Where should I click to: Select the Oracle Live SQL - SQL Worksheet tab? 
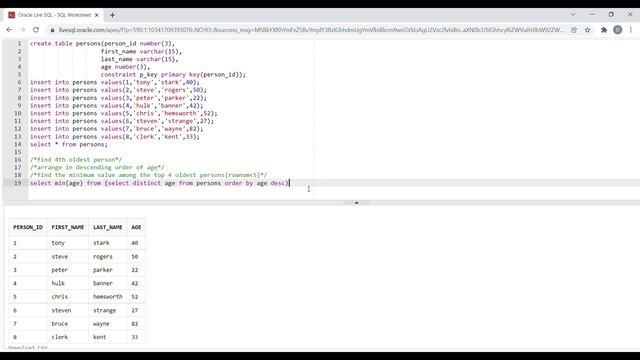click(x=54, y=15)
